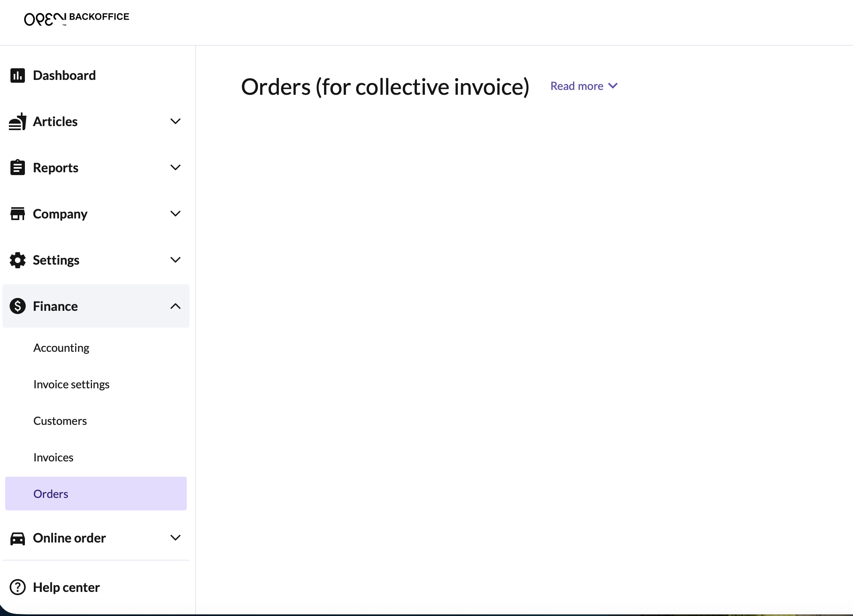The height and width of the screenshot is (616, 853).
Task: Click the Dashboard bar chart icon
Action: (17, 75)
